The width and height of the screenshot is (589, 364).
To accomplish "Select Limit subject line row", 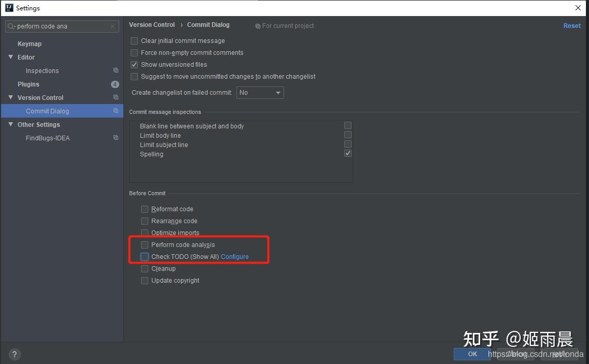I will (241, 145).
